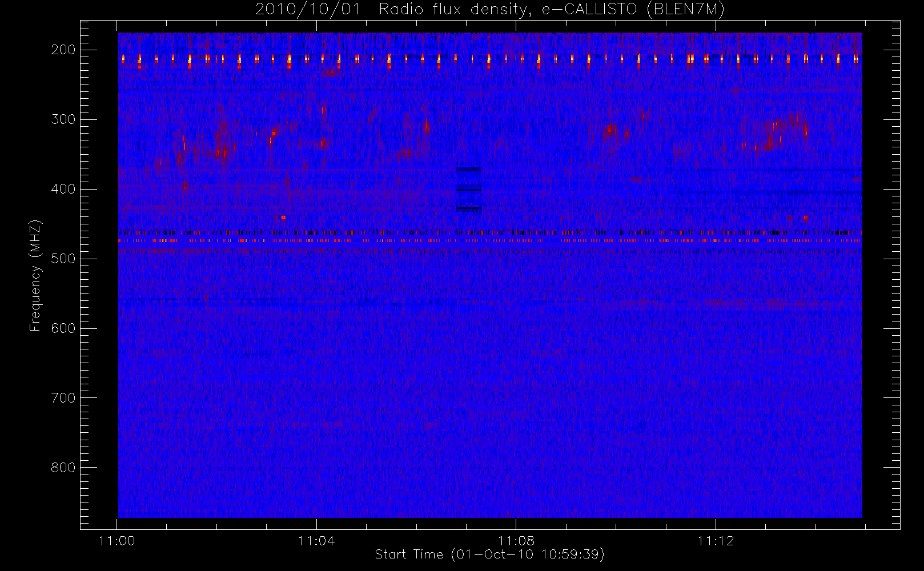Click the 11:08 time tick label
The width and height of the screenshot is (924, 571).
click(516, 541)
